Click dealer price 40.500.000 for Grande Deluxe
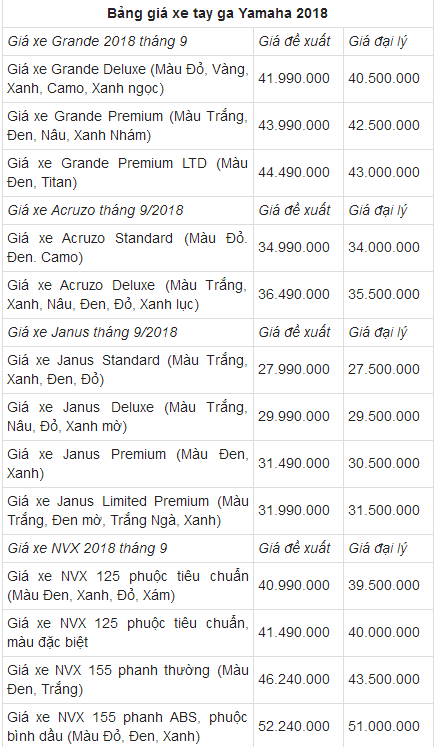The width and height of the screenshot is (439, 747). (384, 79)
